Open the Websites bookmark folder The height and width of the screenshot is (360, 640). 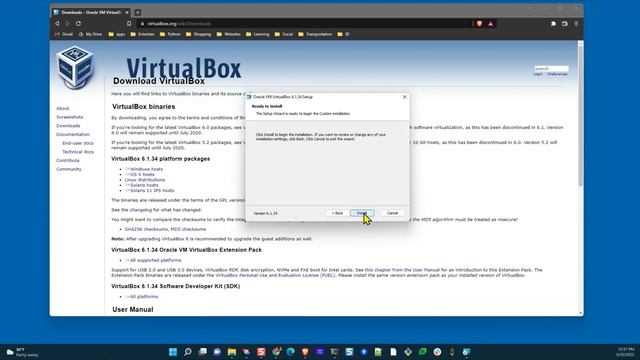tap(229, 34)
